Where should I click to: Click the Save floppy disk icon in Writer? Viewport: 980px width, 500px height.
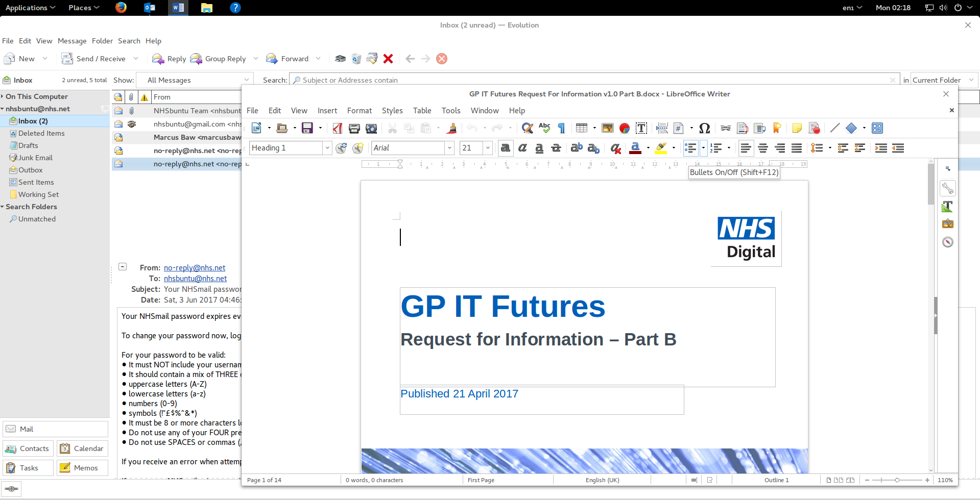point(307,128)
